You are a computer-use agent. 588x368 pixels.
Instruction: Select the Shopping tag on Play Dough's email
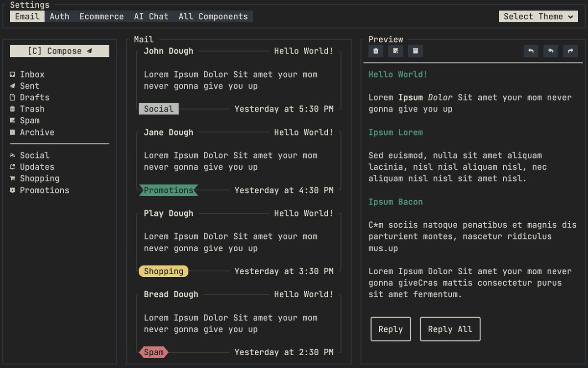pos(163,271)
